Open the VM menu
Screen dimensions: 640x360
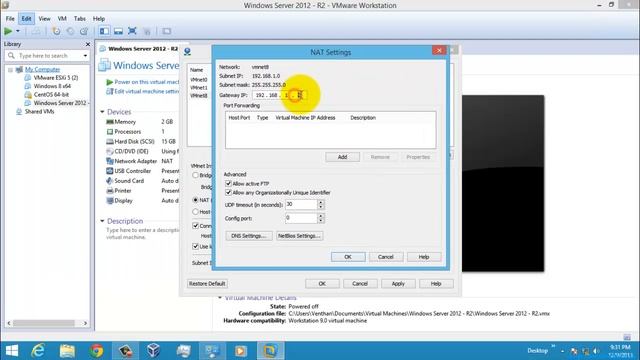[62, 19]
